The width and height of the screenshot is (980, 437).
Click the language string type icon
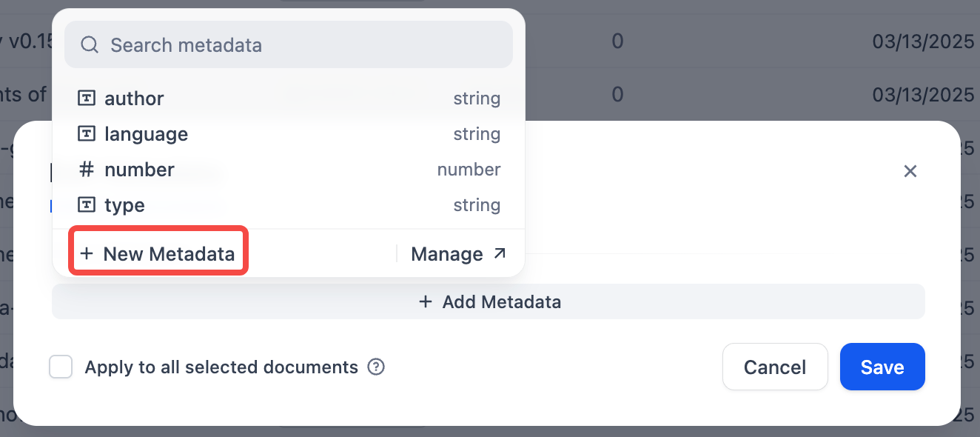[87, 134]
